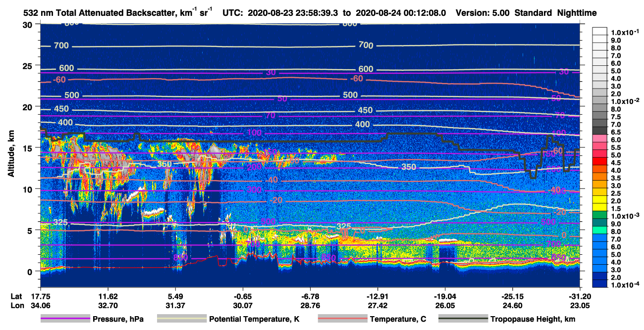This screenshot has height=330, width=644.
Task: Click the latitude value '11.62'
Action: tap(108, 296)
